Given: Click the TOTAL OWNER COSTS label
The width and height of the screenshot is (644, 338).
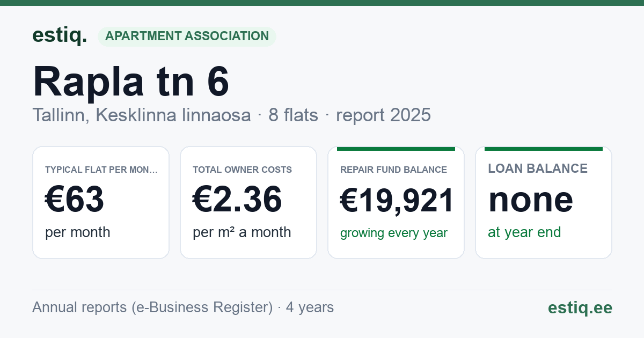Looking at the screenshot, I should pos(243,170).
